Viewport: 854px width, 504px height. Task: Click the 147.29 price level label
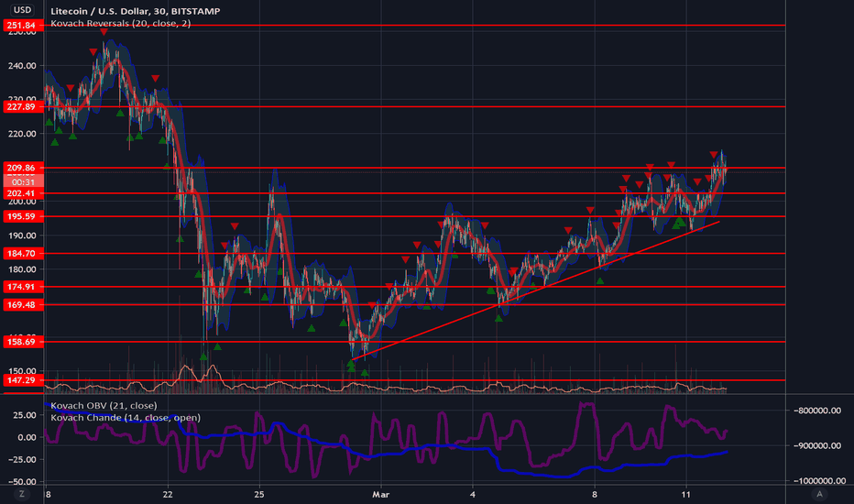click(x=22, y=380)
